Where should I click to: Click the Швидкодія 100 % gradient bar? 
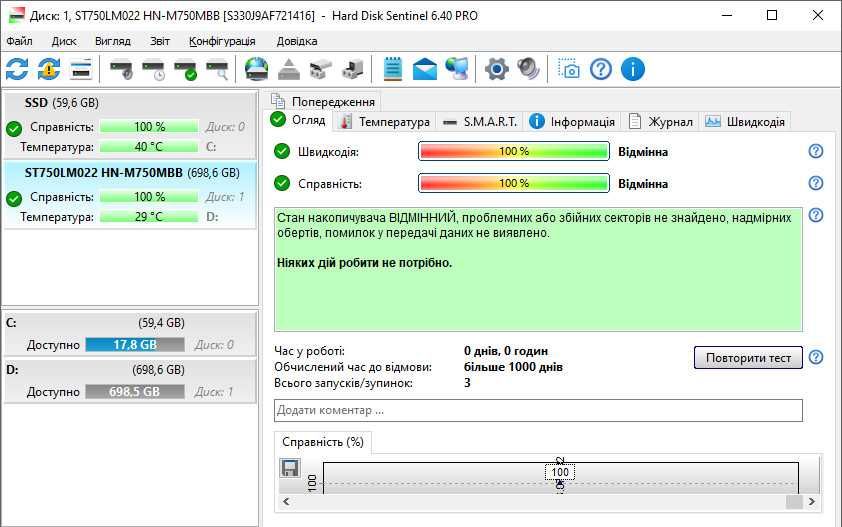pyautogui.click(x=514, y=151)
